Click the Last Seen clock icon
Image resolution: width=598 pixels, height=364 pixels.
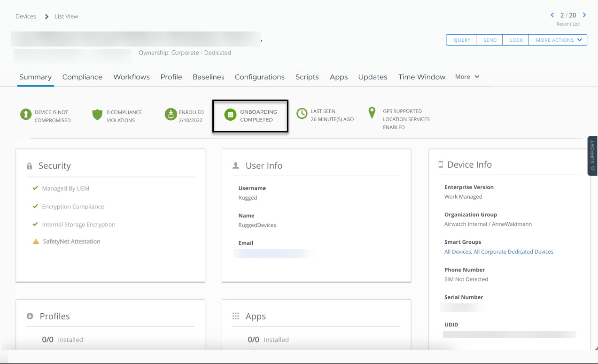pos(302,114)
